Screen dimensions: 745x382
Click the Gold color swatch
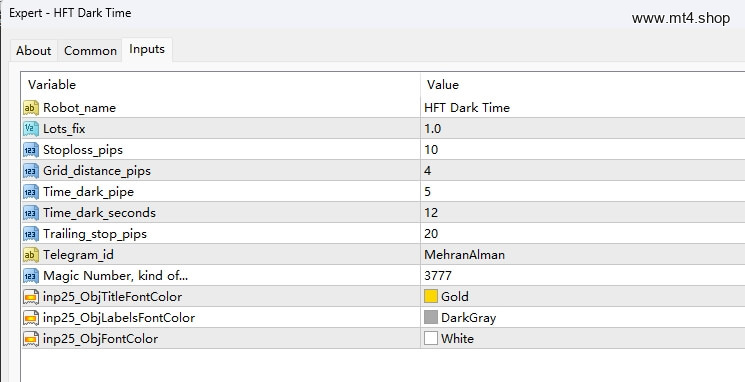click(430, 296)
